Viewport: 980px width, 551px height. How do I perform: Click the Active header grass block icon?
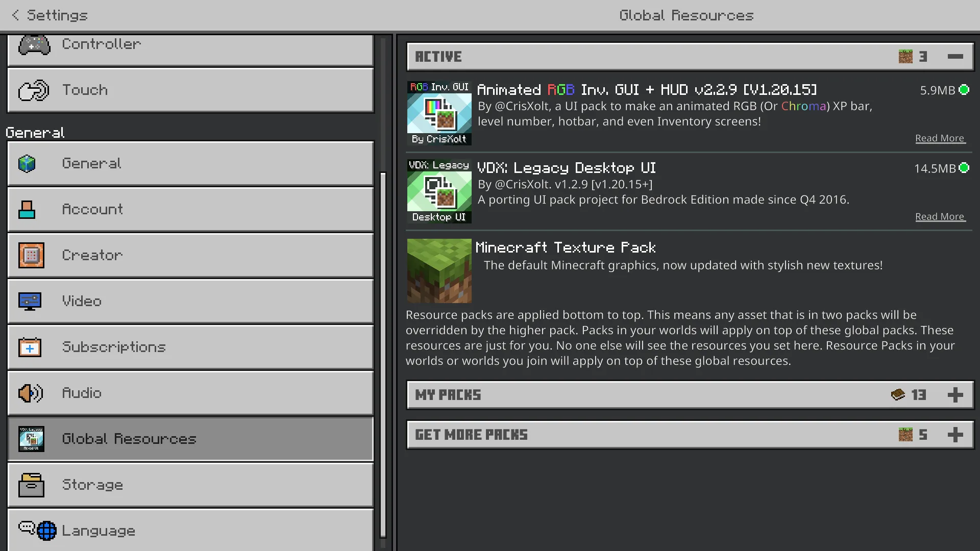point(905,57)
